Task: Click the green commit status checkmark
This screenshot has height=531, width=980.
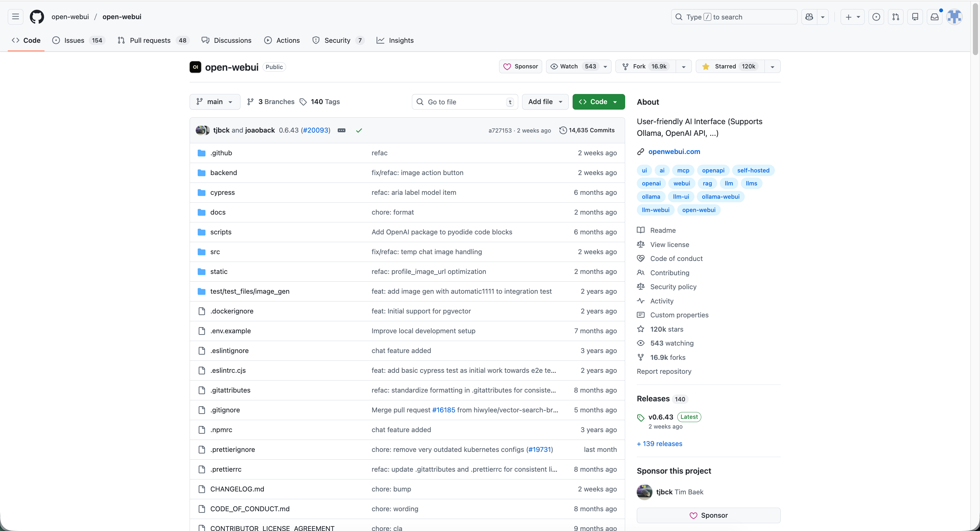Action: pyautogui.click(x=359, y=130)
